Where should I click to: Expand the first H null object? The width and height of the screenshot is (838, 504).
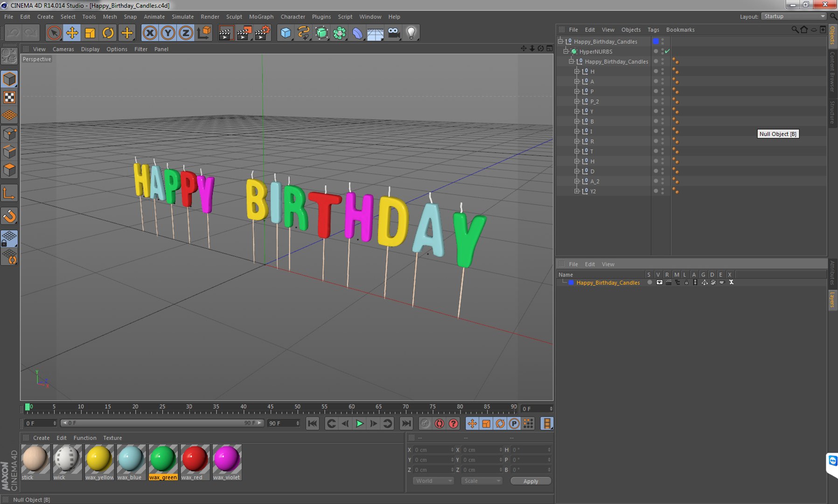coord(577,71)
